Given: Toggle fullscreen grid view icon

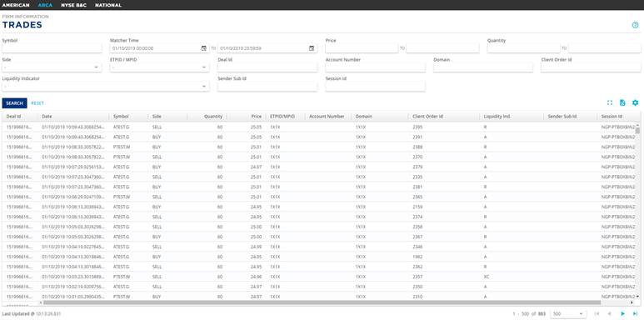Looking at the screenshot, I should pos(610,102).
